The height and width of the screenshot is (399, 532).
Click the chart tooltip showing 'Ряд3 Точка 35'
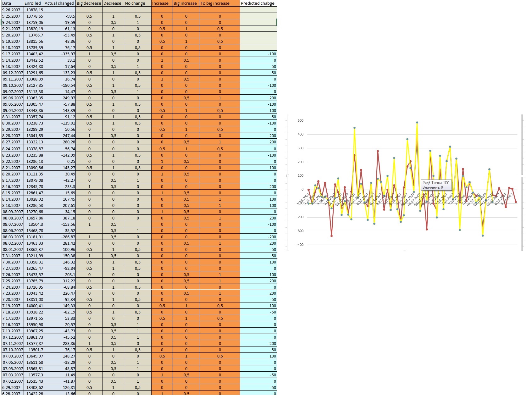pos(436,185)
